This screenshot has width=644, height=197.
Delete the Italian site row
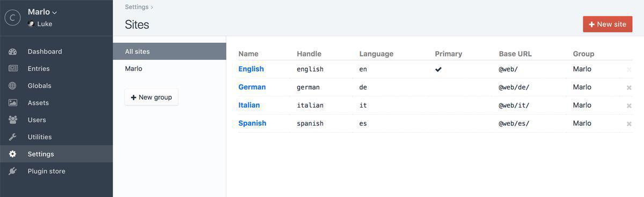pyautogui.click(x=629, y=105)
